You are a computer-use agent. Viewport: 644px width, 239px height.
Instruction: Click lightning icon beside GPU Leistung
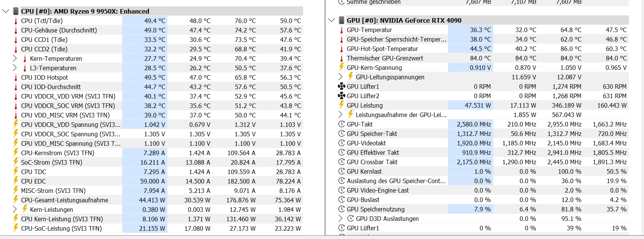click(342, 105)
